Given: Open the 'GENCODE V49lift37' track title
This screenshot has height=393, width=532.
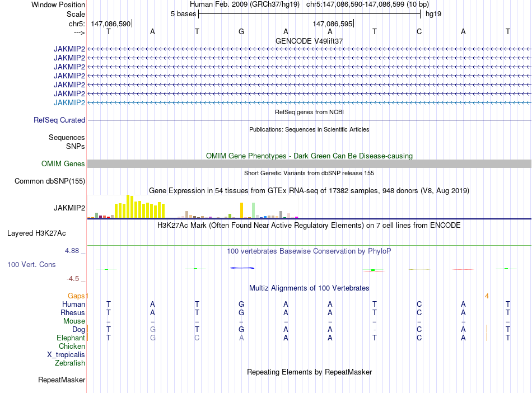Looking at the screenshot, I should coord(309,41).
